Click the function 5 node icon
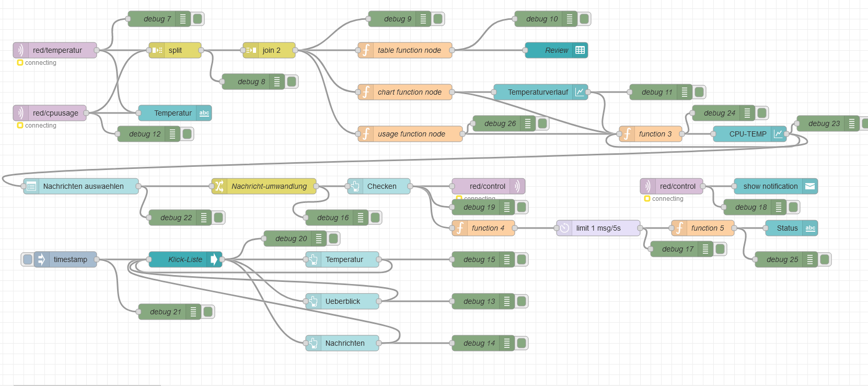 point(679,228)
